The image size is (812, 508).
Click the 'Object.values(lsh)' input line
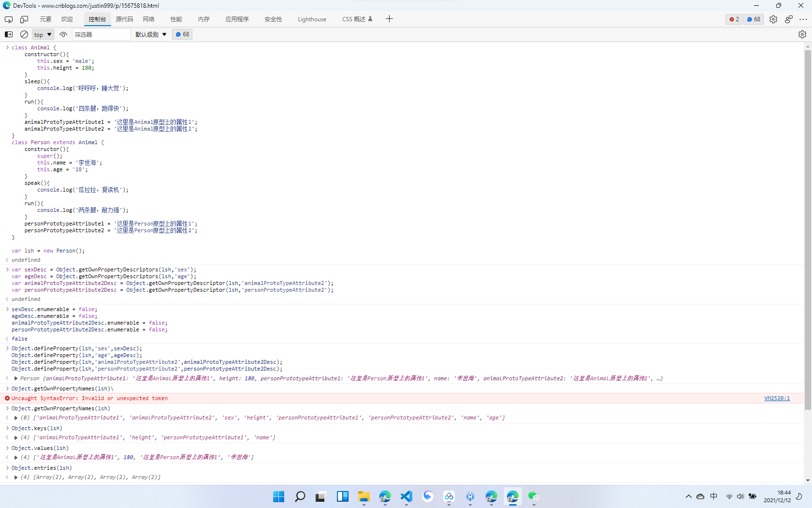pos(40,448)
